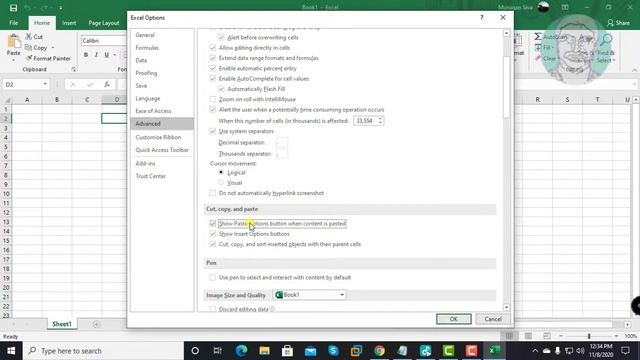Click the Format Painter brush icon
640x360 pixels.
[x=29, y=58]
